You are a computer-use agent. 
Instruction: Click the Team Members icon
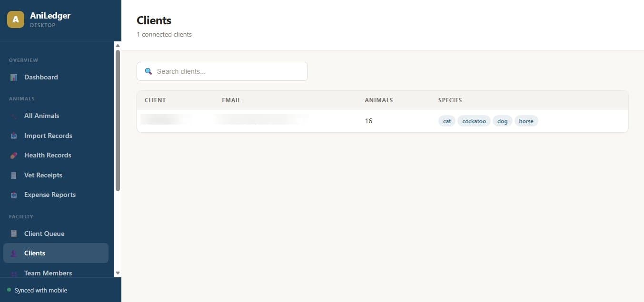[x=14, y=273]
